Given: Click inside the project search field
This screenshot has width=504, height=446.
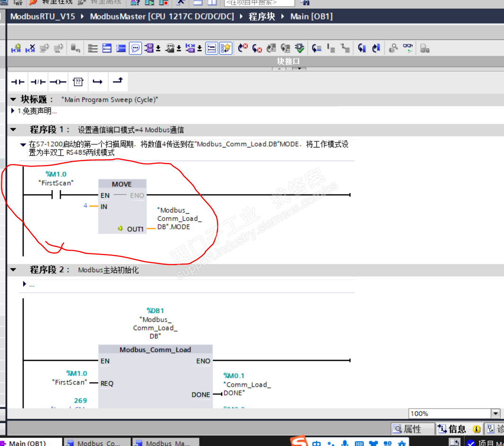Looking at the screenshot, I should [x=259, y=3].
